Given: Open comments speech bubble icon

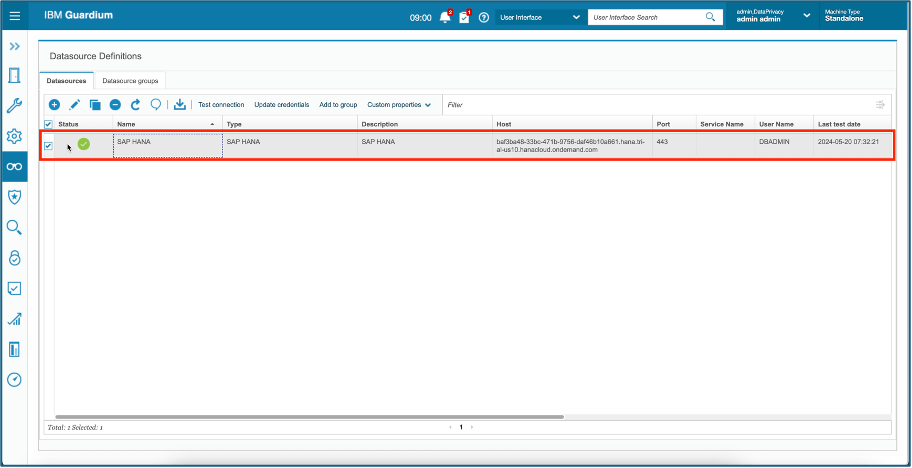Looking at the screenshot, I should pos(155,105).
